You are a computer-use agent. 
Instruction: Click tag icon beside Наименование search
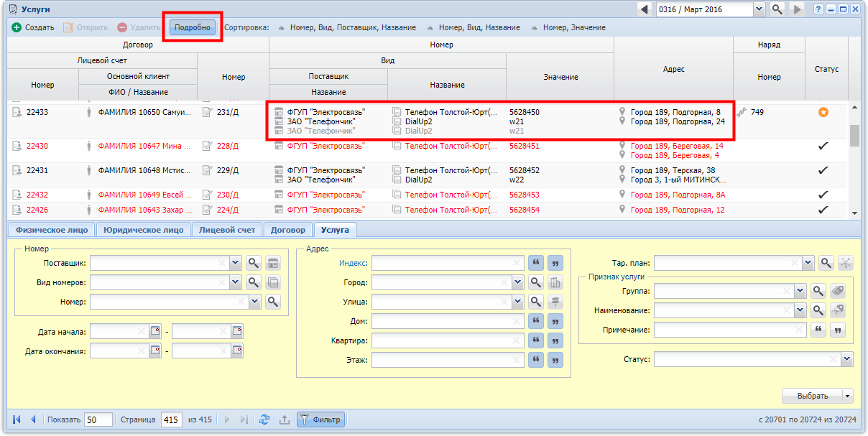click(x=837, y=310)
